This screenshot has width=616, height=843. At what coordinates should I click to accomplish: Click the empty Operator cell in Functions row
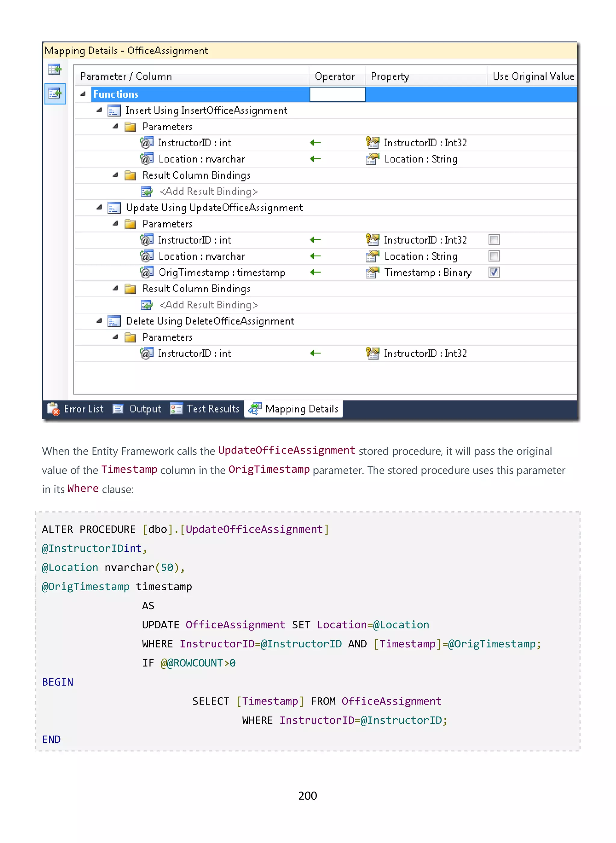click(337, 95)
